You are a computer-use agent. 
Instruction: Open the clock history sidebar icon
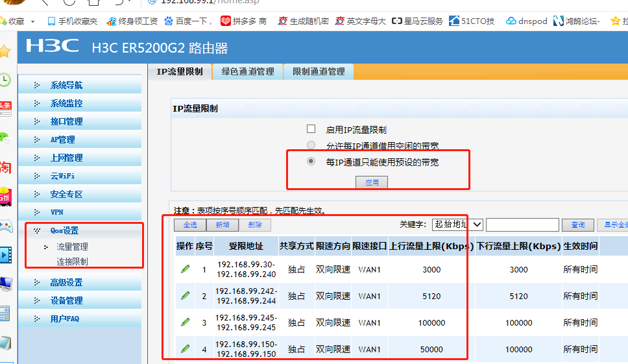5,80
